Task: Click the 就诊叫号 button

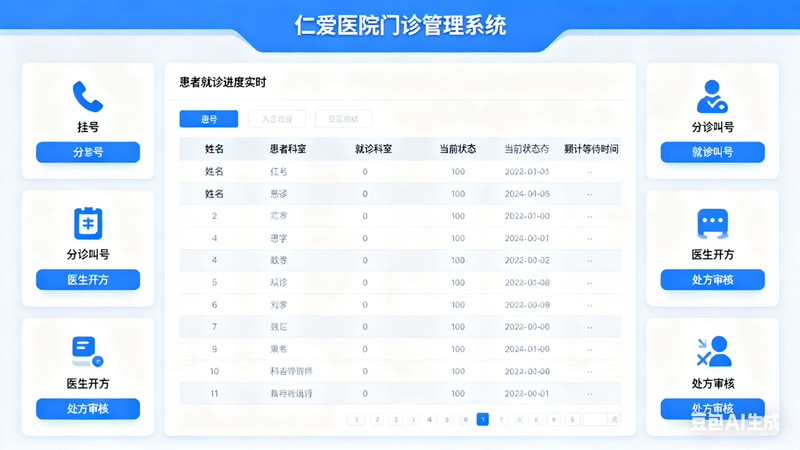Action: 712,152
